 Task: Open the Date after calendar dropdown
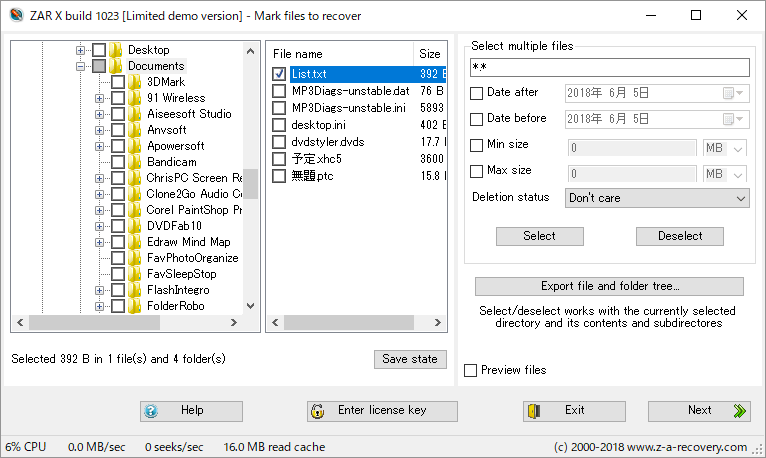(734, 93)
